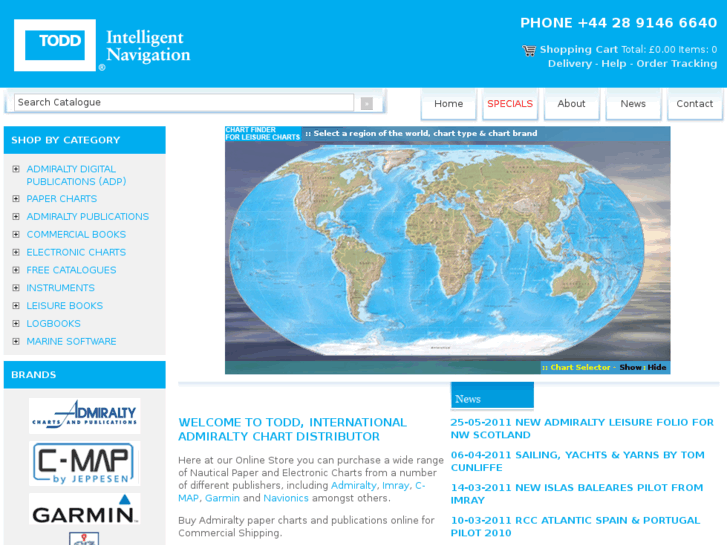Viewport: 727px width, 545px height.
Task: Expand the Admiralty Publications category
Action: click(x=16, y=217)
